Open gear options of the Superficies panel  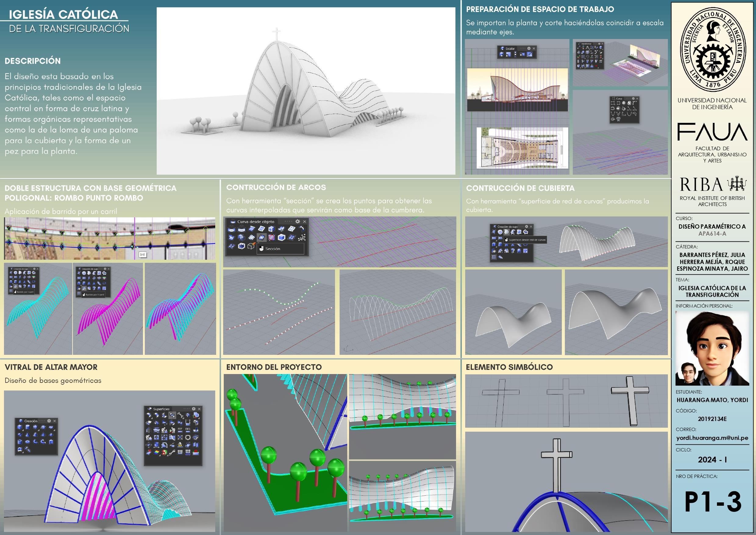coord(194,409)
